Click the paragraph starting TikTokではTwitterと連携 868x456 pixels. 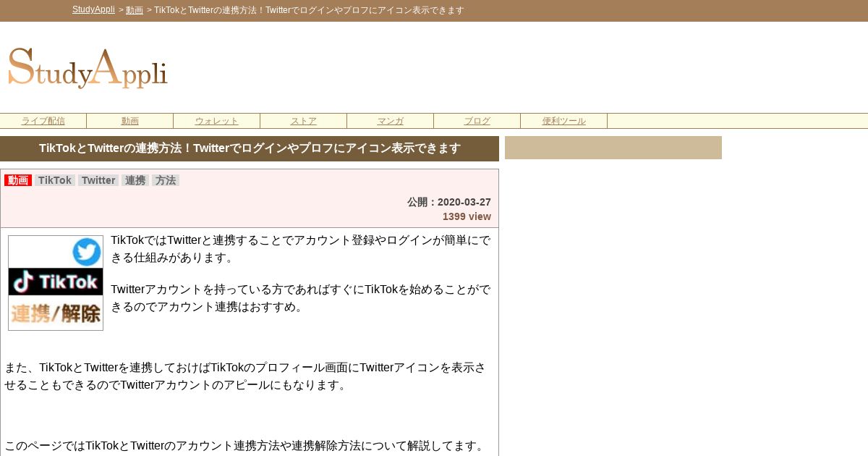coord(300,249)
